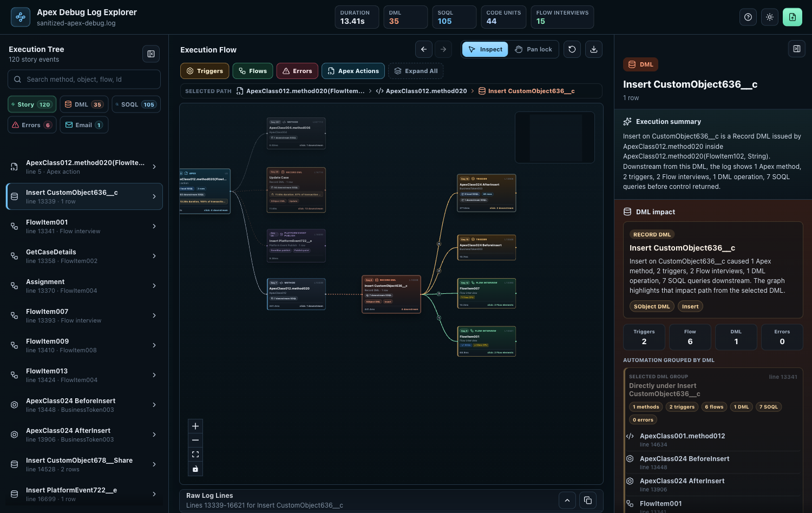Toggle the Flows filter
Image resolution: width=812 pixels, height=513 pixels.
coord(253,71)
